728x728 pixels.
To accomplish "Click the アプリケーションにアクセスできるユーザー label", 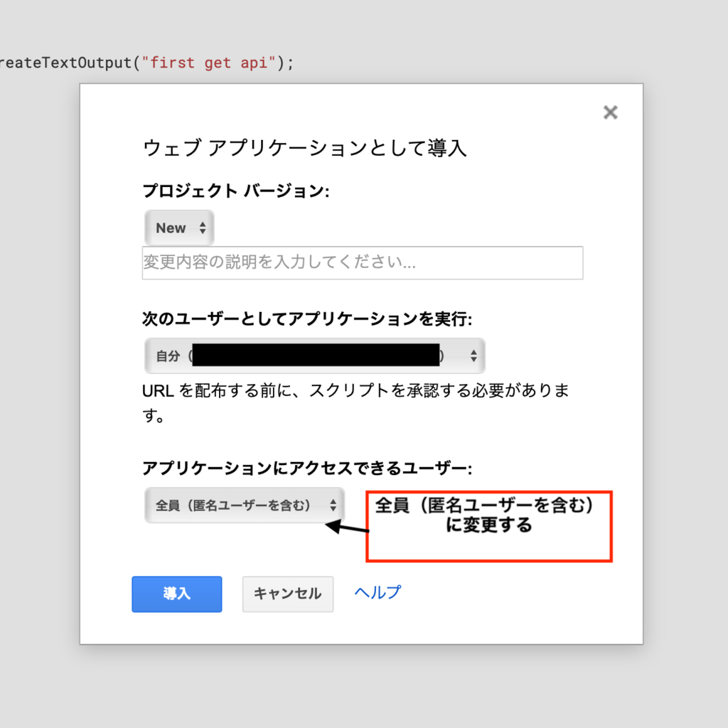I will pos(307,468).
